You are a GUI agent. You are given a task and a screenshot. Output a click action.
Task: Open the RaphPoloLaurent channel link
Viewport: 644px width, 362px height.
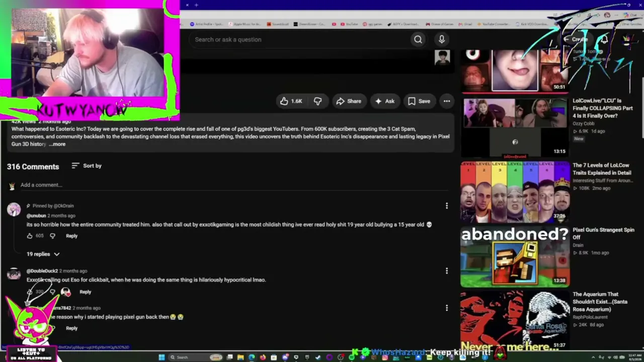click(x=590, y=317)
